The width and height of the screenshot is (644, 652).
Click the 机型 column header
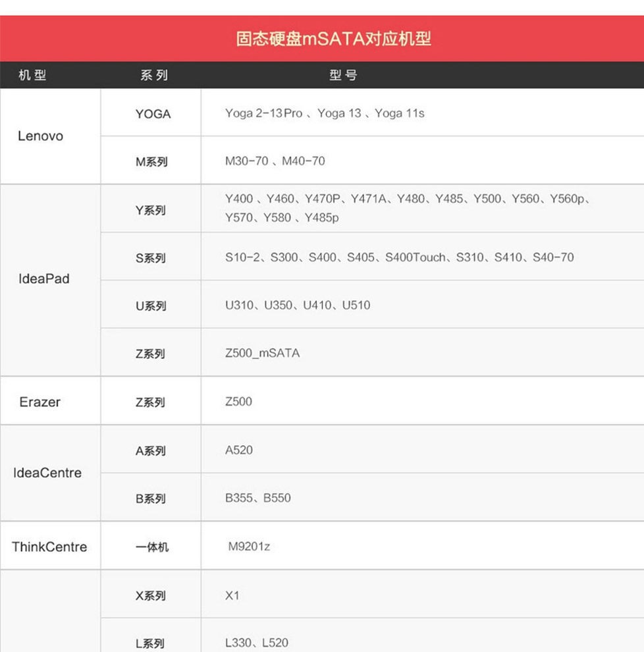32,75
